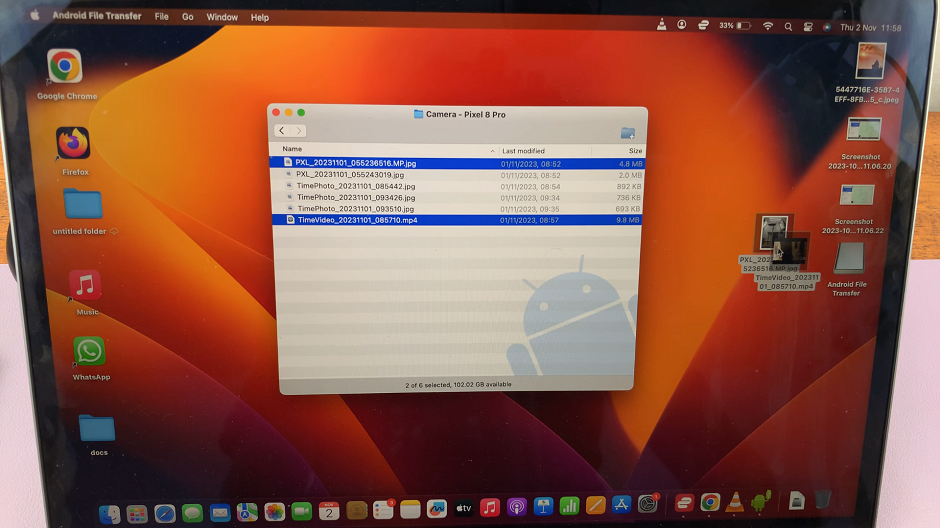The width and height of the screenshot is (940, 528).
Task: Click the battery 33% indicator
Action: (x=735, y=26)
